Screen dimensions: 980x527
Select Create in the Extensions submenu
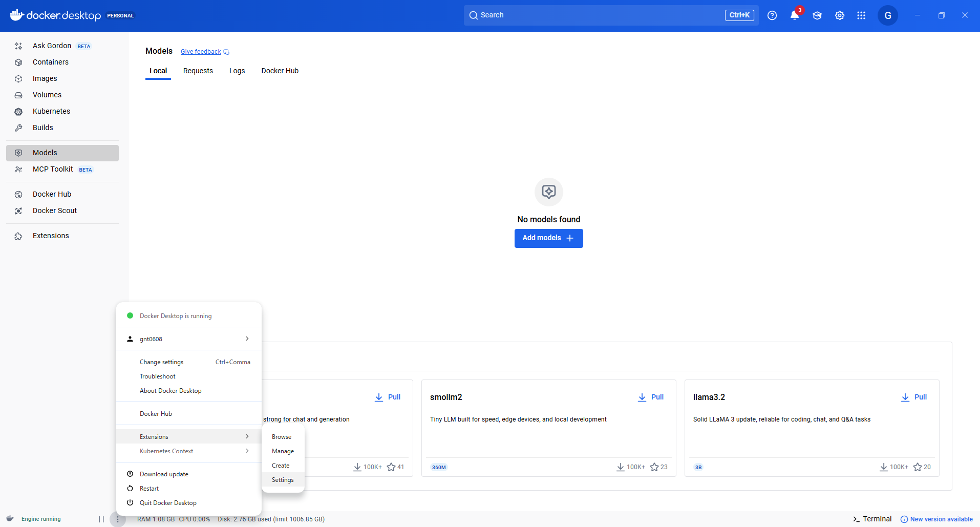pos(283,466)
